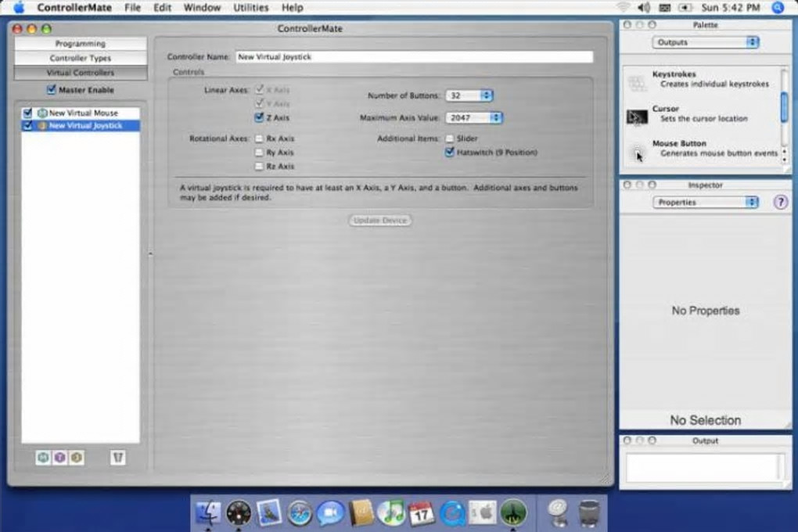Click the Update Device button
Screen dimensions: 798x532
380,221
